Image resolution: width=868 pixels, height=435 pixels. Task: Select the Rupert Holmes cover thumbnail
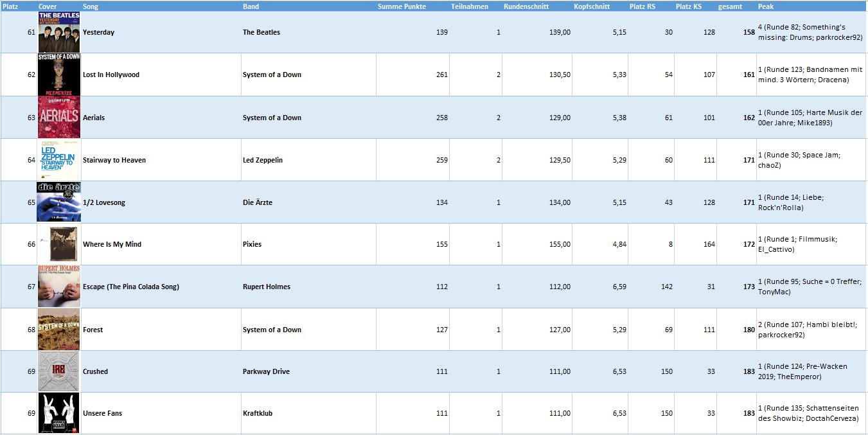tap(59, 287)
